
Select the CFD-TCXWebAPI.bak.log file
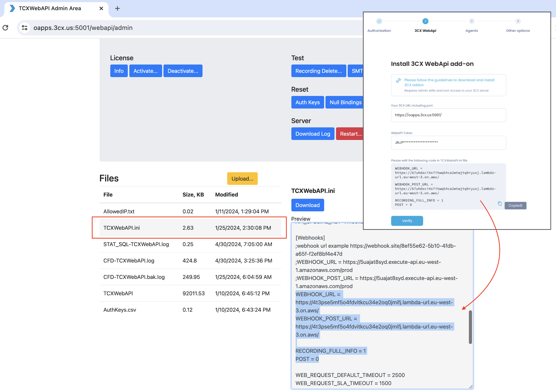click(x=190, y=277)
